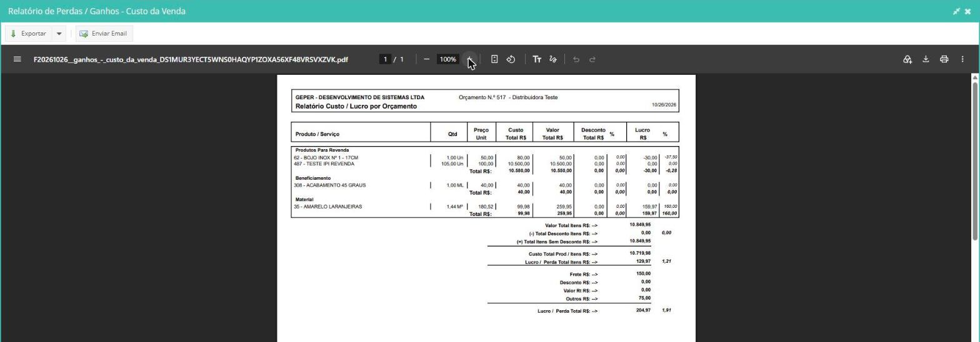Click the undo annotation arrow
Image resolution: width=980 pixels, height=342 pixels.
[576, 59]
